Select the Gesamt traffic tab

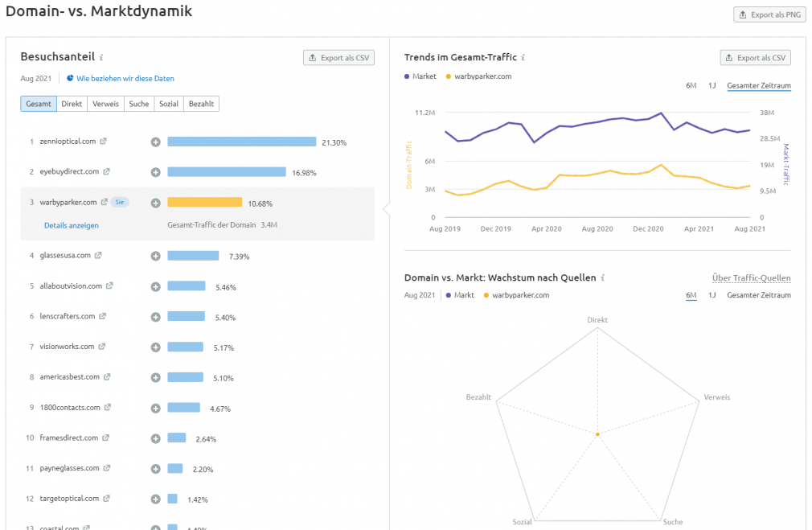coord(39,104)
